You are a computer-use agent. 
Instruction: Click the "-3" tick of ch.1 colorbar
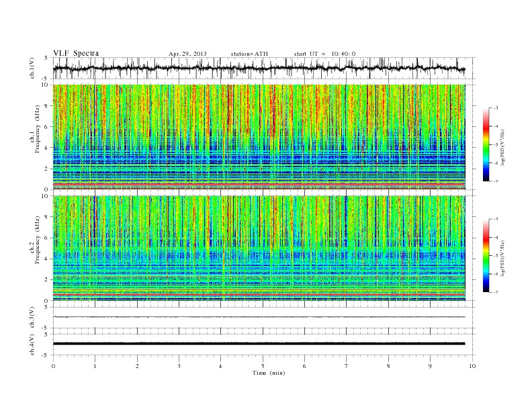pyautogui.click(x=496, y=108)
